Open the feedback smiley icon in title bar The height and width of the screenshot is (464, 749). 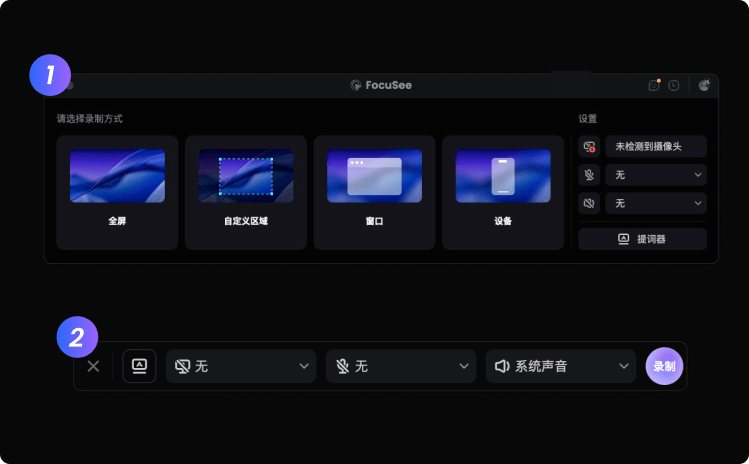click(x=654, y=85)
